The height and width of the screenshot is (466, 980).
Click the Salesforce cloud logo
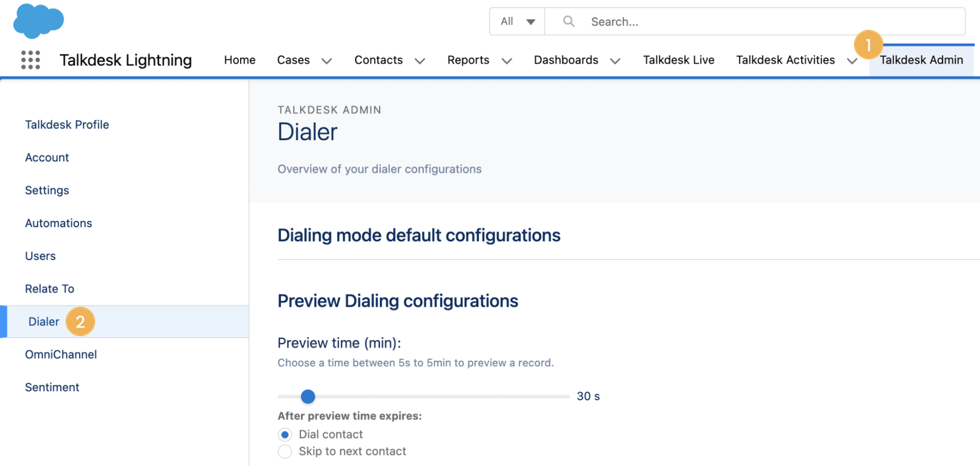point(38,21)
